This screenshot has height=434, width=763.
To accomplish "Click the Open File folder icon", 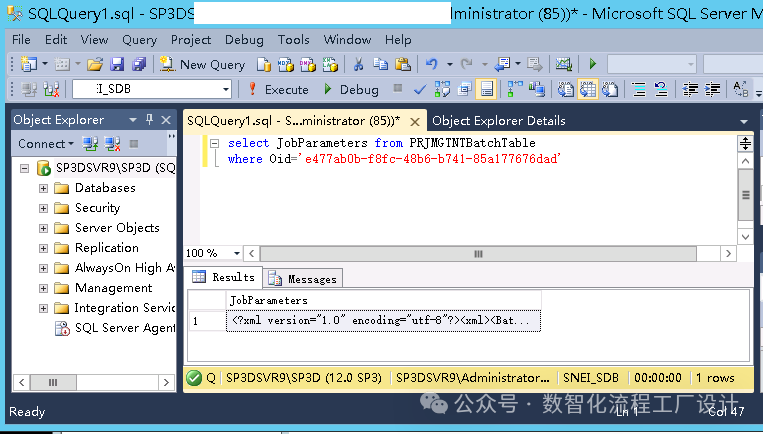I will point(95,64).
